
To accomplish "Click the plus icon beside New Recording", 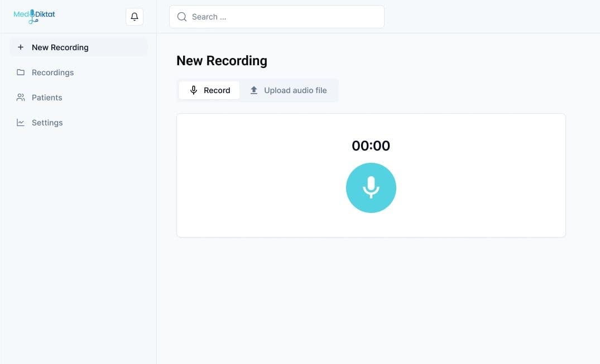I will [x=21, y=47].
